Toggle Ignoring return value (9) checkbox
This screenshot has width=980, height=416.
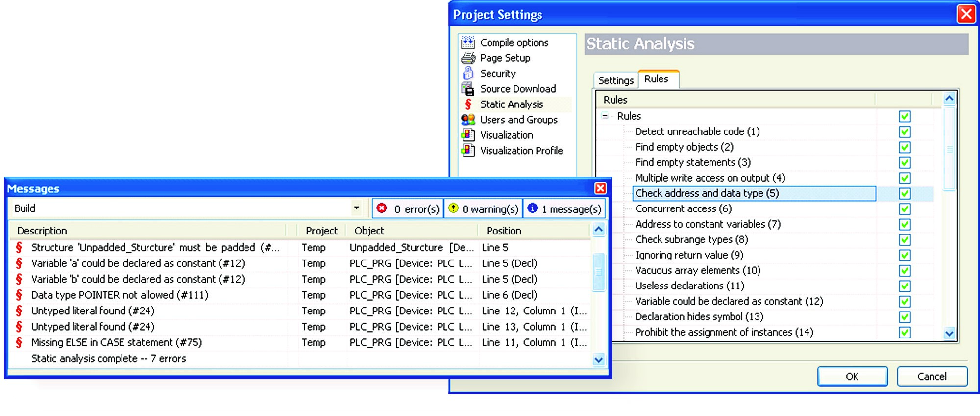(x=905, y=255)
